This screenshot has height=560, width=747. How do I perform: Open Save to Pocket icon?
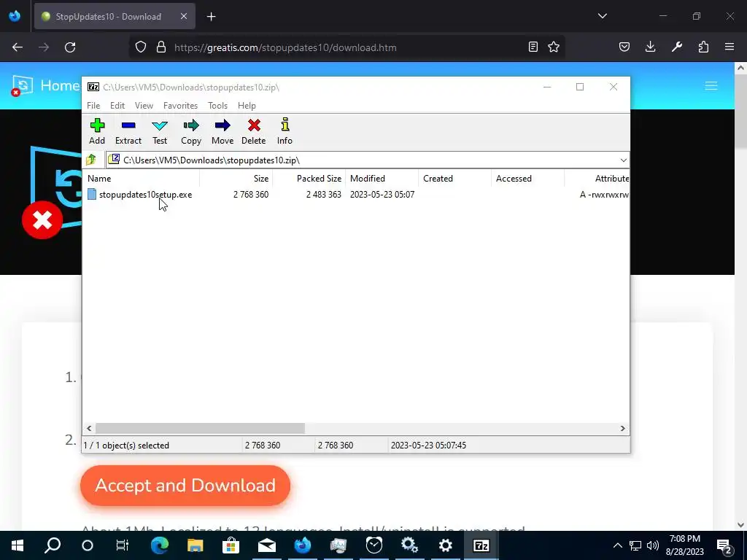(624, 47)
